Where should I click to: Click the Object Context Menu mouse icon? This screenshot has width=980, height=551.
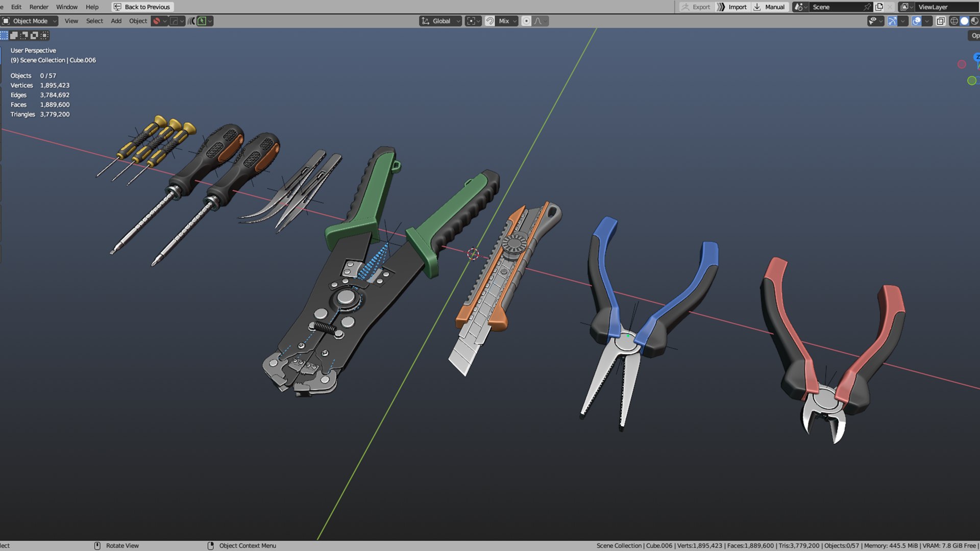(211, 545)
